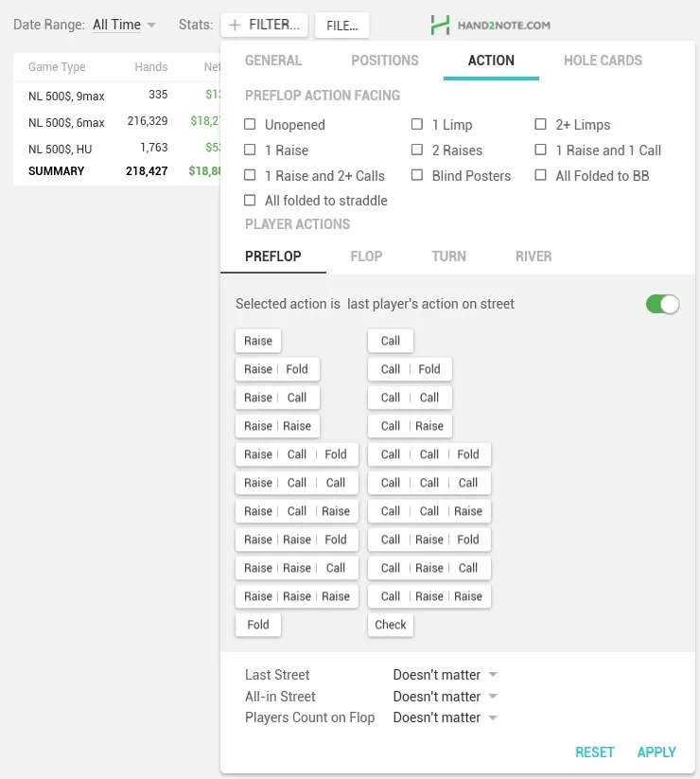Expand the Last Street dropdown
The width and height of the screenshot is (700, 779).
pos(445,675)
